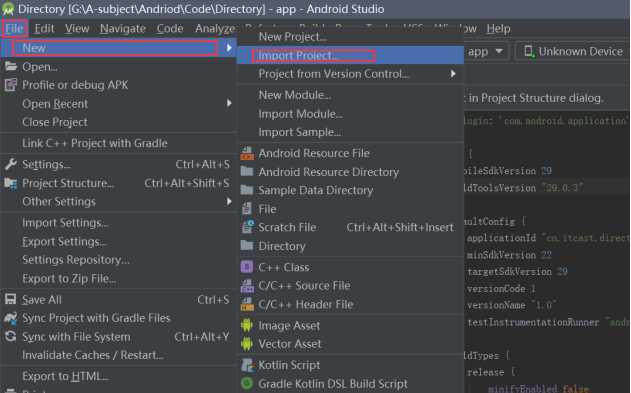Click the Android Resource File icon
Viewport: 631px width, 393px height.
pyautogui.click(x=247, y=153)
